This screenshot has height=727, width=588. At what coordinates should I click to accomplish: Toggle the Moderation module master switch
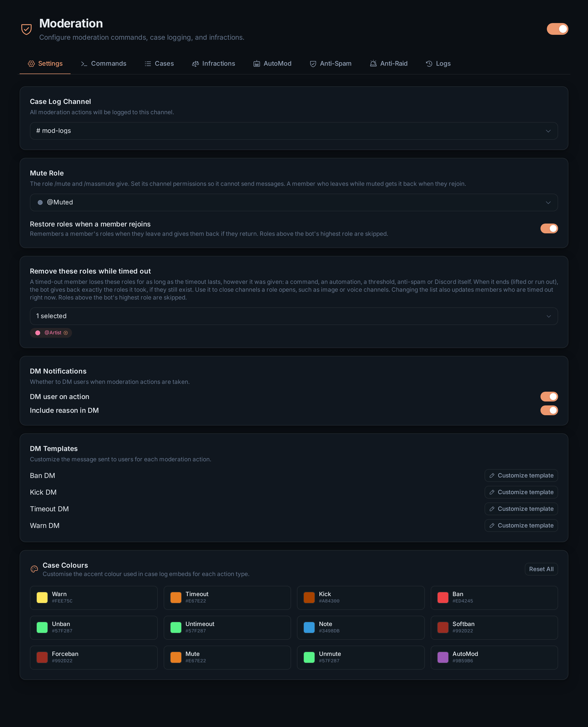tap(557, 29)
